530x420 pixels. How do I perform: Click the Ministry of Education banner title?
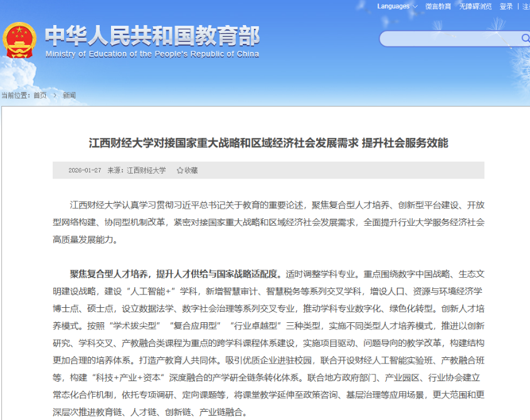click(154, 36)
